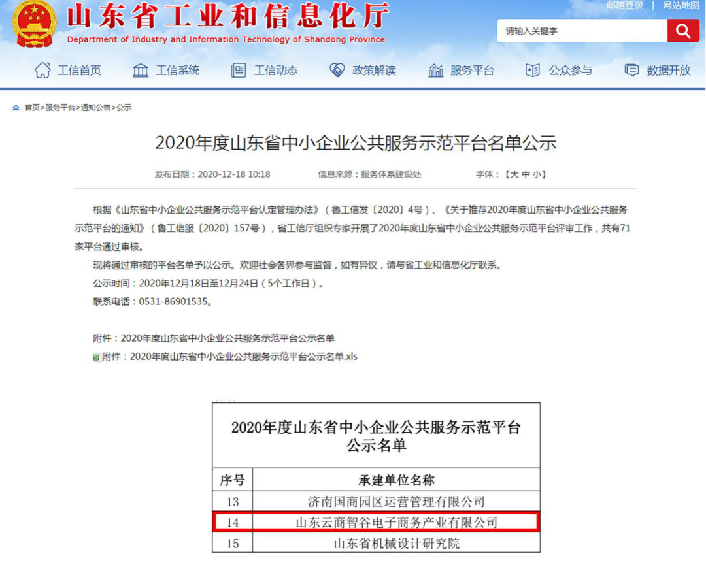Go to 公示 in the breadcrumb
The image size is (706, 588).
pyautogui.click(x=124, y=108)
